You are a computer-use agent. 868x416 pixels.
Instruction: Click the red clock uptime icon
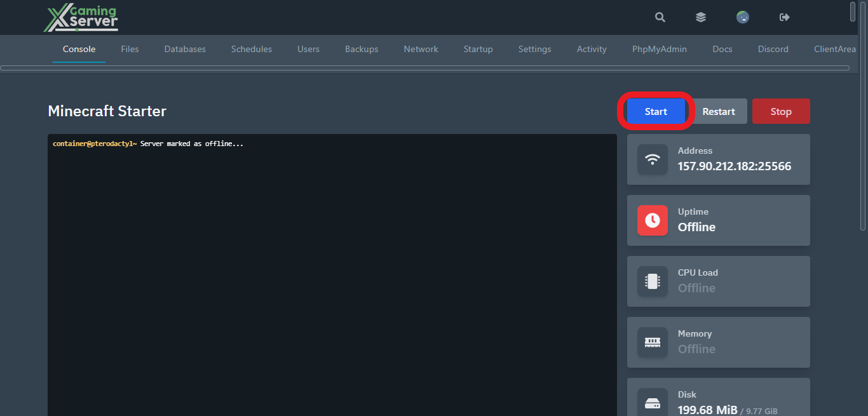tap(653, 220)
